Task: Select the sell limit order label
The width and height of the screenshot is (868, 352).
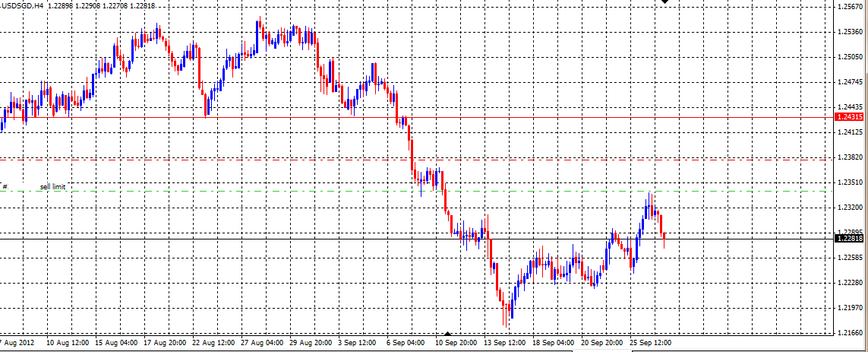Action: (53, 186)
